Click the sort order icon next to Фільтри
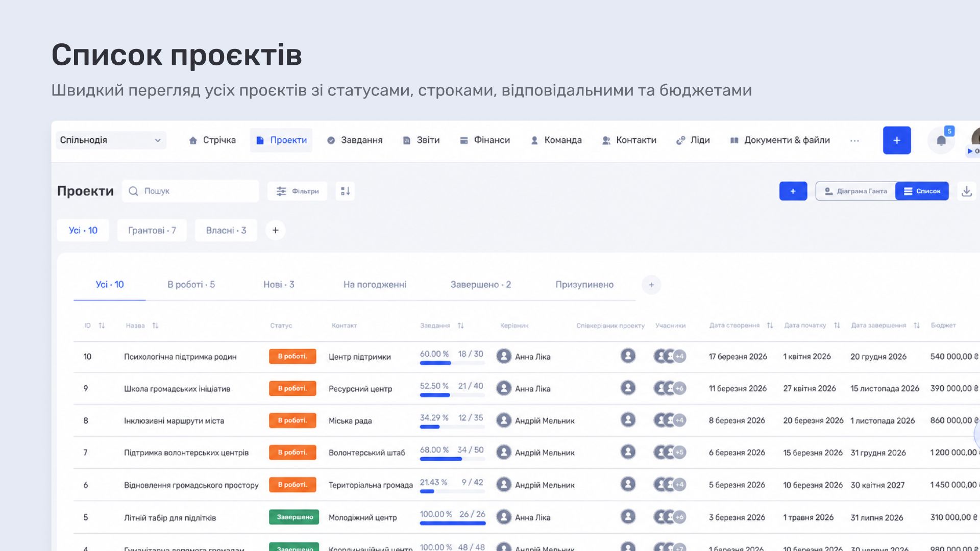Screen dimensions: 980x551 [345, 191]
